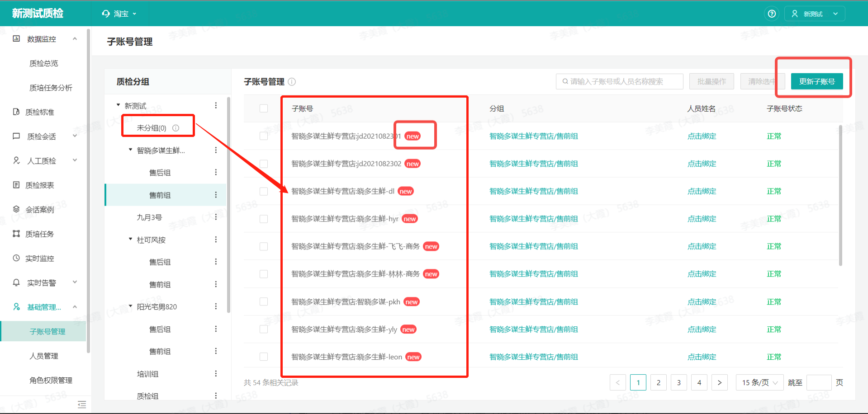Screen dimensions: 868x414
Task: Click the left sidebar scrollbar
Action: (88, 191)
